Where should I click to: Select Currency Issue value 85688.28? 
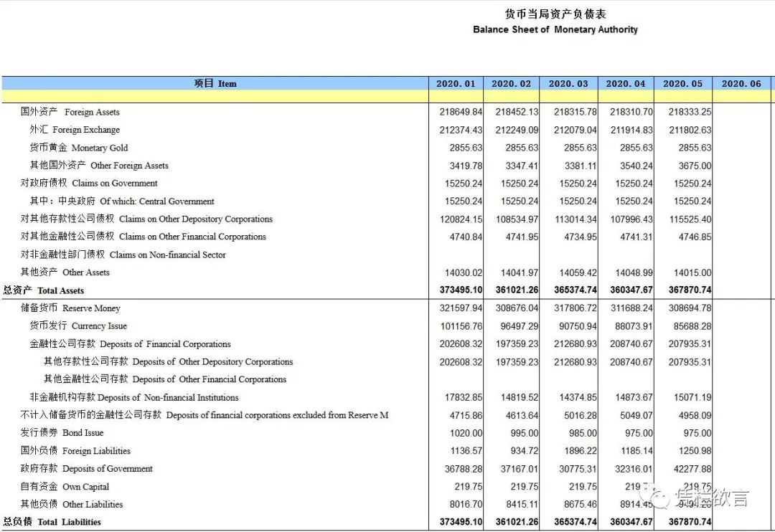click(692, 326)
